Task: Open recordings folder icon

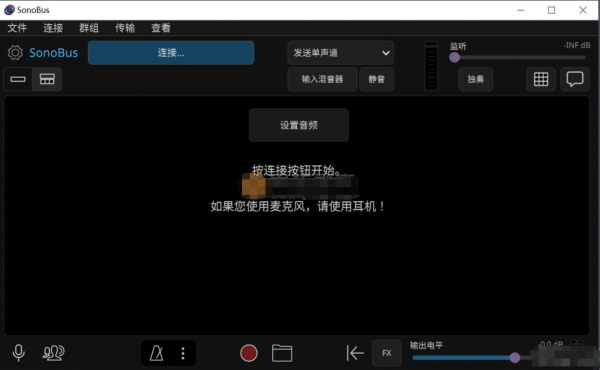Action: 282,353
